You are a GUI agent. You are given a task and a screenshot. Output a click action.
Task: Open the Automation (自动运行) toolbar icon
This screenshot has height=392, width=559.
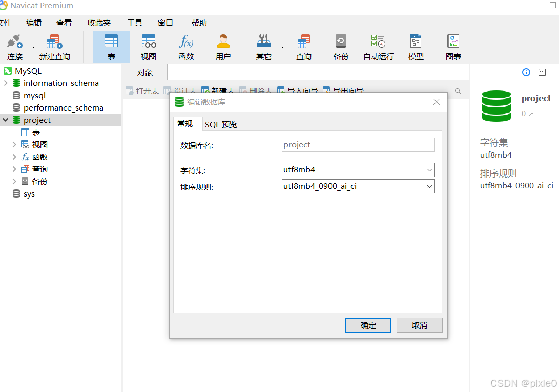click(x=378, y=47)
